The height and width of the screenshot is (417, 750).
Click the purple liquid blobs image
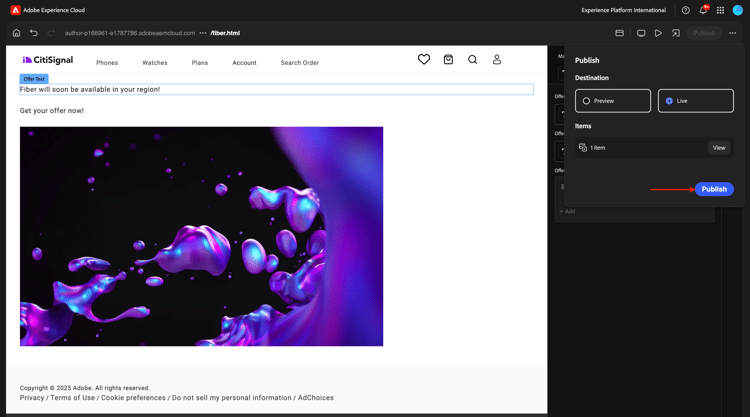pyautogui.click(x=201, y=236)
